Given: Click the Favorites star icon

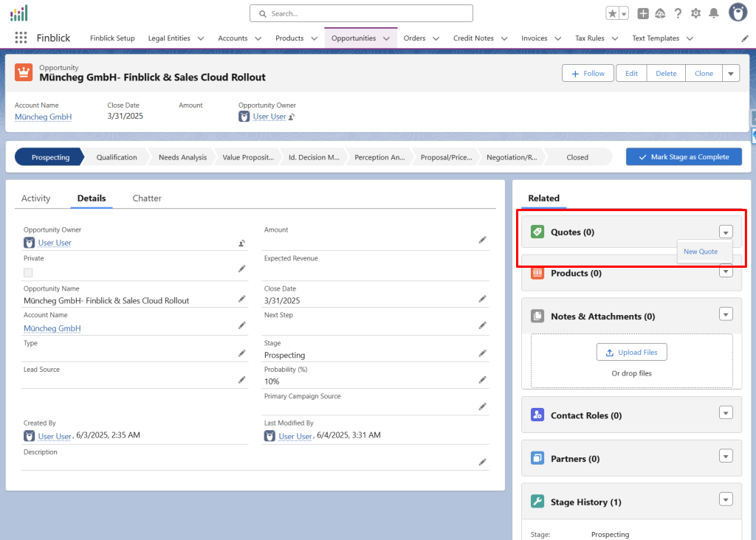Looking at the screenshot, I should pos(612,13).
